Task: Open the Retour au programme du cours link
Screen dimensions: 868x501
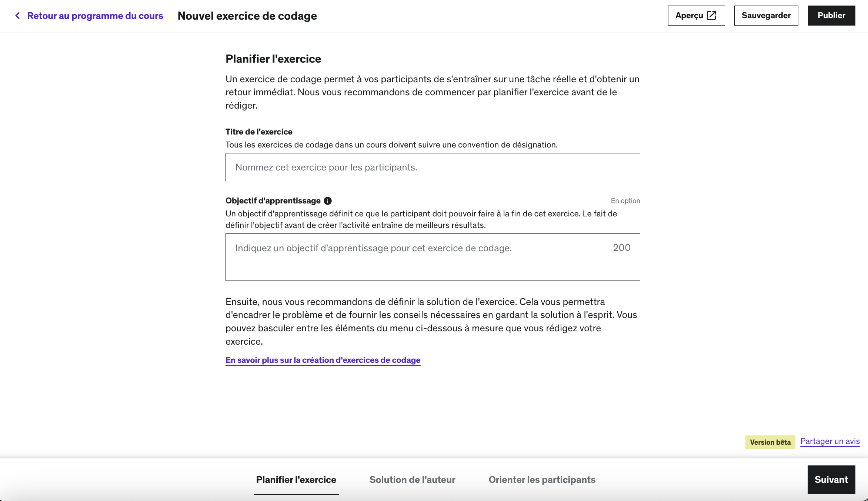Action: coord(95,16)
